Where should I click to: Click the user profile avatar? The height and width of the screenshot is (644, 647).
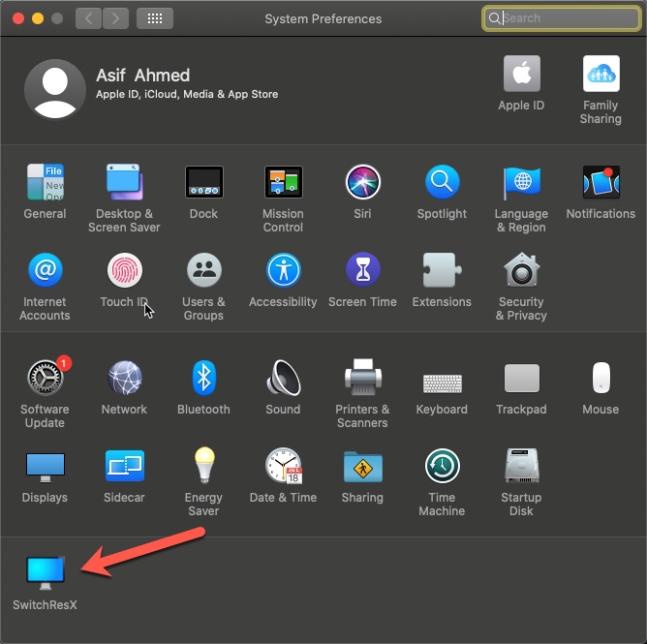55,89
